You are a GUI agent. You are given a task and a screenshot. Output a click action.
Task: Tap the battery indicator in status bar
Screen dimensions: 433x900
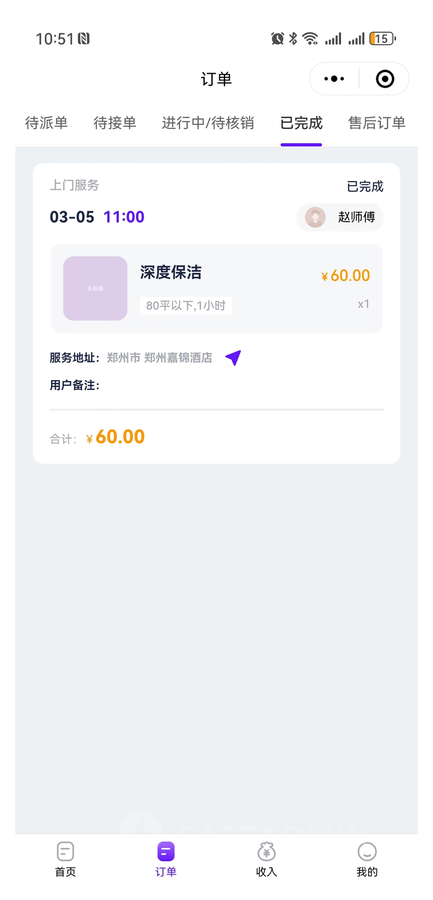[383, 38]
